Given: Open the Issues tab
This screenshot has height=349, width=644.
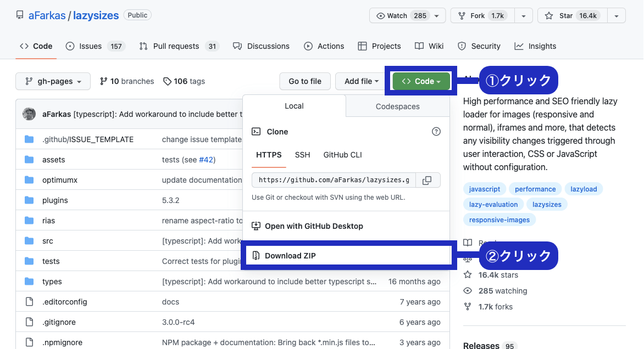Looking at the screenshot, I should click(96, 46).
